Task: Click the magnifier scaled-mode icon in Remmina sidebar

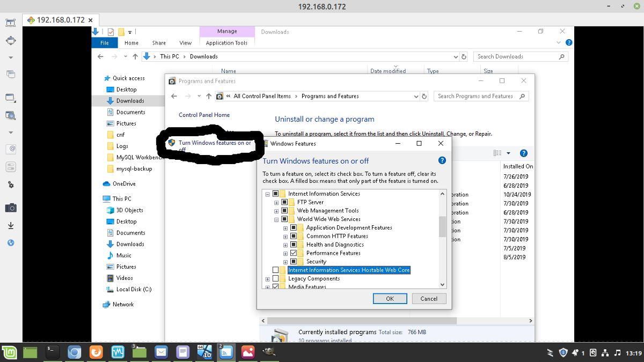Action: pyautogui.click(x=11, y=115)
